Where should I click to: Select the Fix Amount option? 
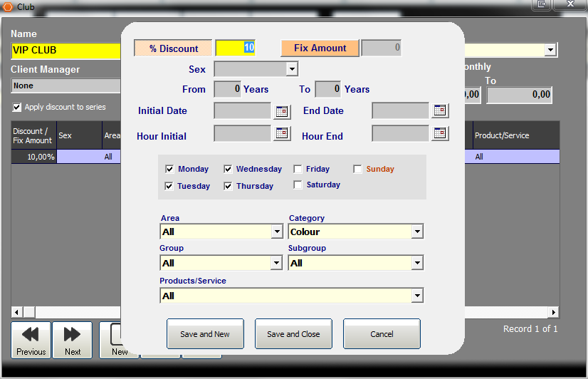[320, 48]
